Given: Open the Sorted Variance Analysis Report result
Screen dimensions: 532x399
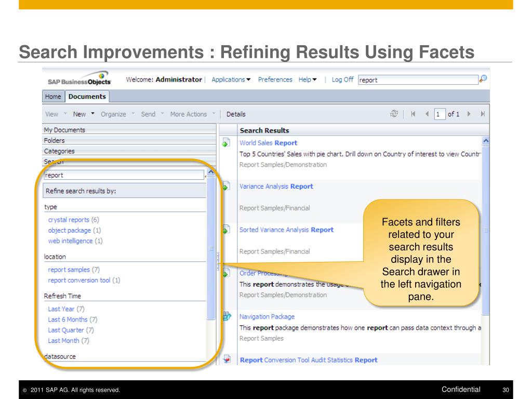Looking at the screenshot, I should pos(286,230).
